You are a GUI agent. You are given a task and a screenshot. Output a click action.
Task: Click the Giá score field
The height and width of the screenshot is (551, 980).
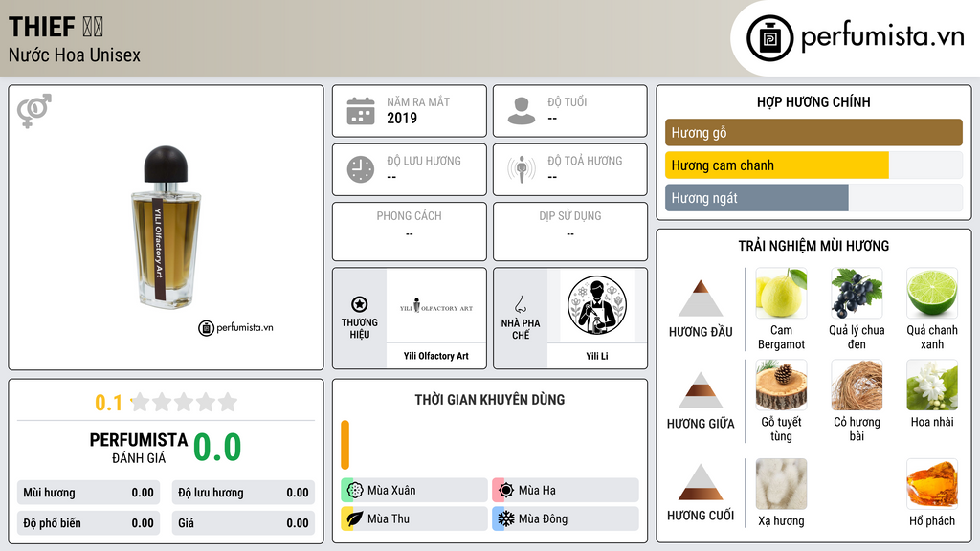tap(243, 523)
